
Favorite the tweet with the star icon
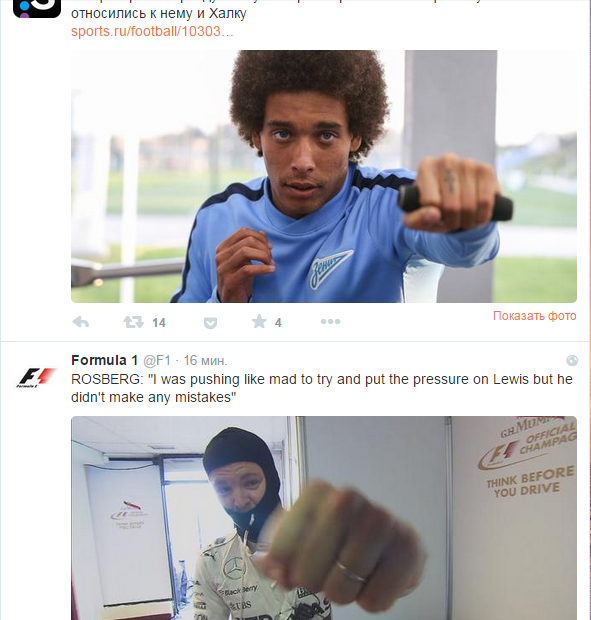point(259,321)
